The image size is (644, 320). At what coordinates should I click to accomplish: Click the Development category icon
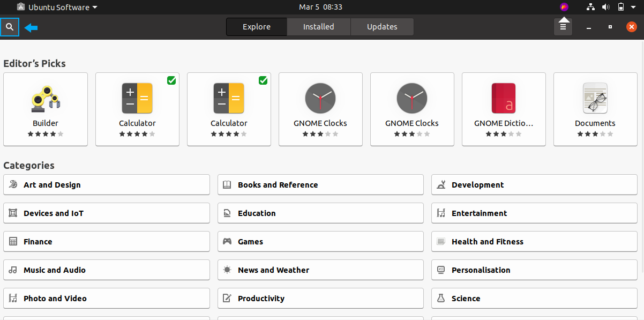point(441,185)
